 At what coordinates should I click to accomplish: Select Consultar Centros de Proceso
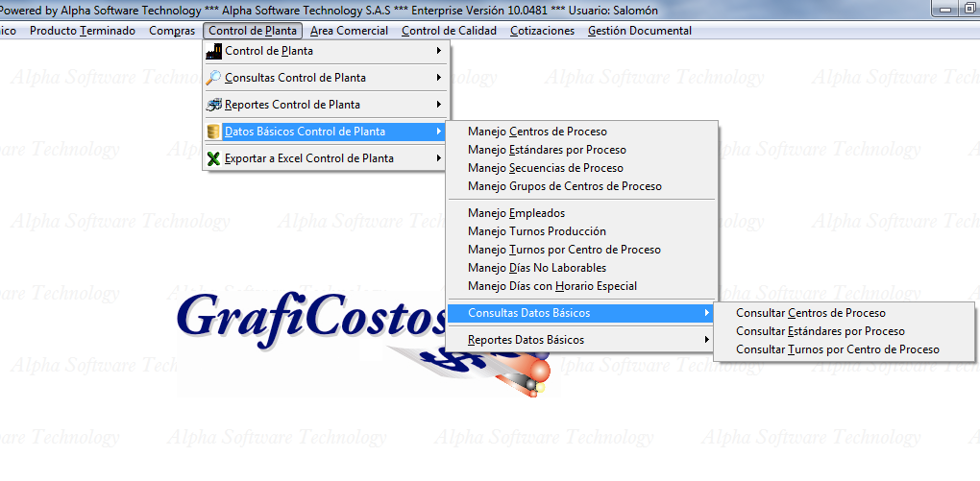pyautogui.click(x=810, y=313)
